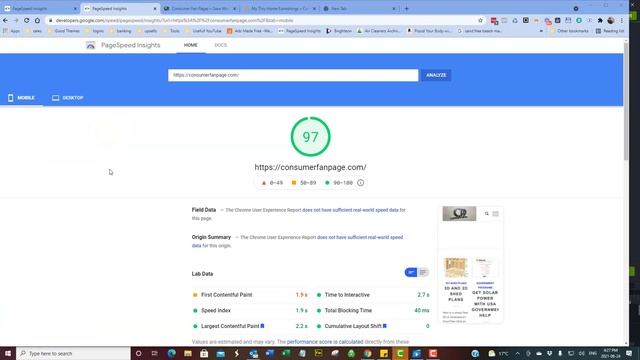640x360 pixels.
Task: Open the Chrome extensions puzzle icon
Action: click(600, 20)
